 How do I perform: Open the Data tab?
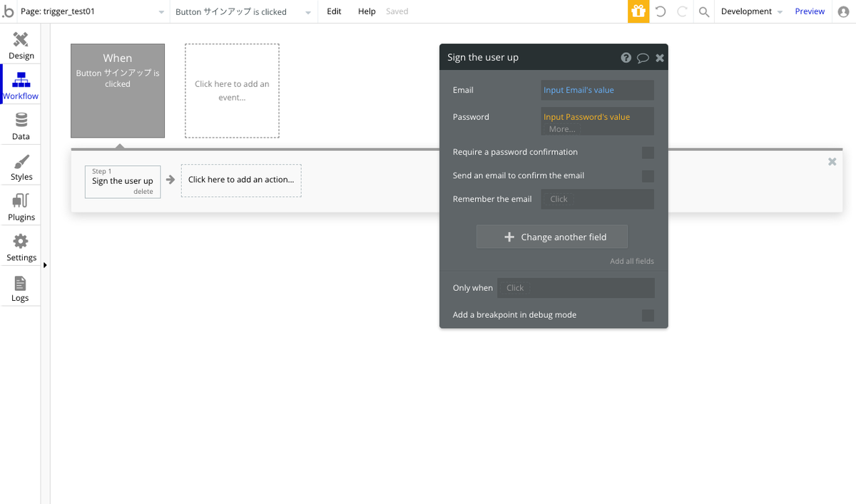click(21, 126)
